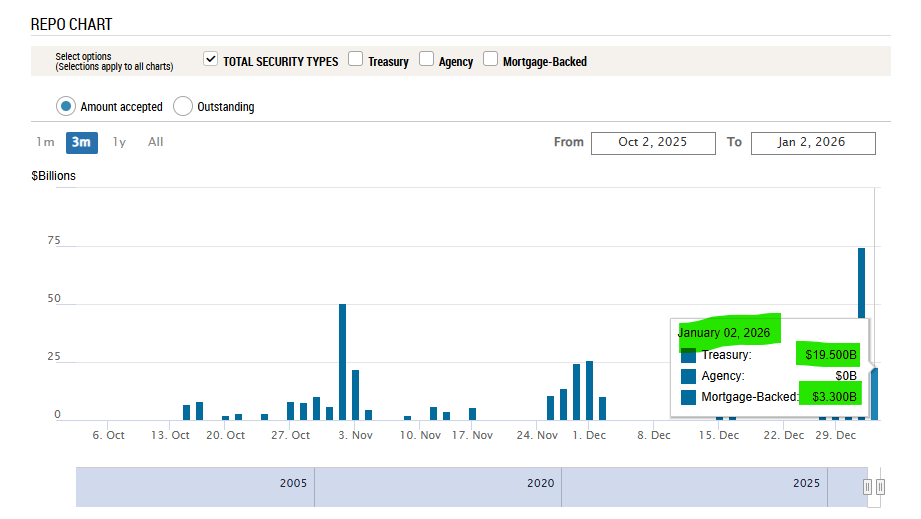Show All time range data

(x=156, y=142)
